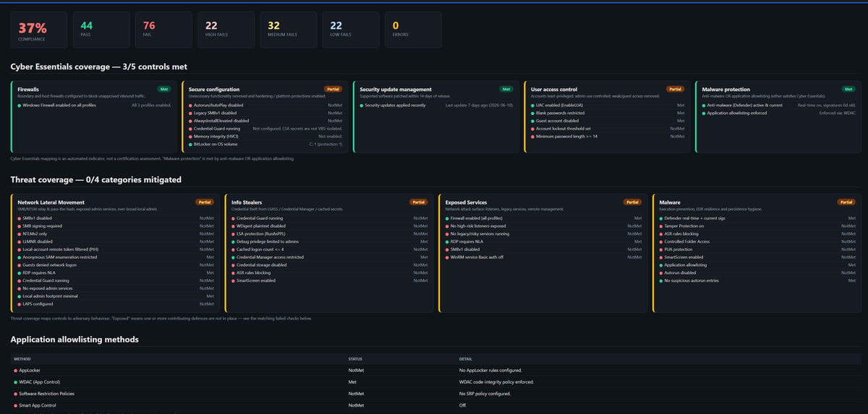Image resolution: width=868 pixels, height=414 pixels.
Task: Select 'LSA protection (RunAsPPL)' row
Action: pos(330,233)
